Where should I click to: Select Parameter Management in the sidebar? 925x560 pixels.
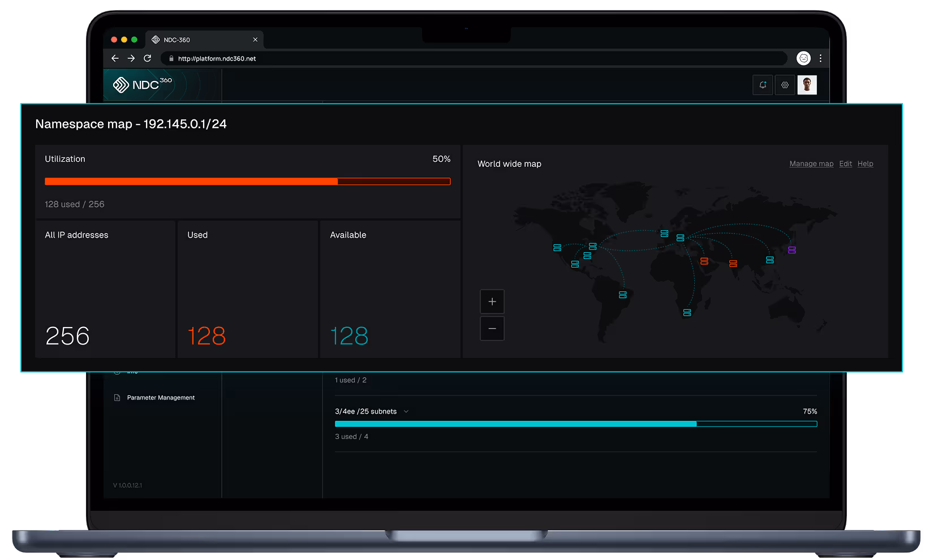point(160,397)
